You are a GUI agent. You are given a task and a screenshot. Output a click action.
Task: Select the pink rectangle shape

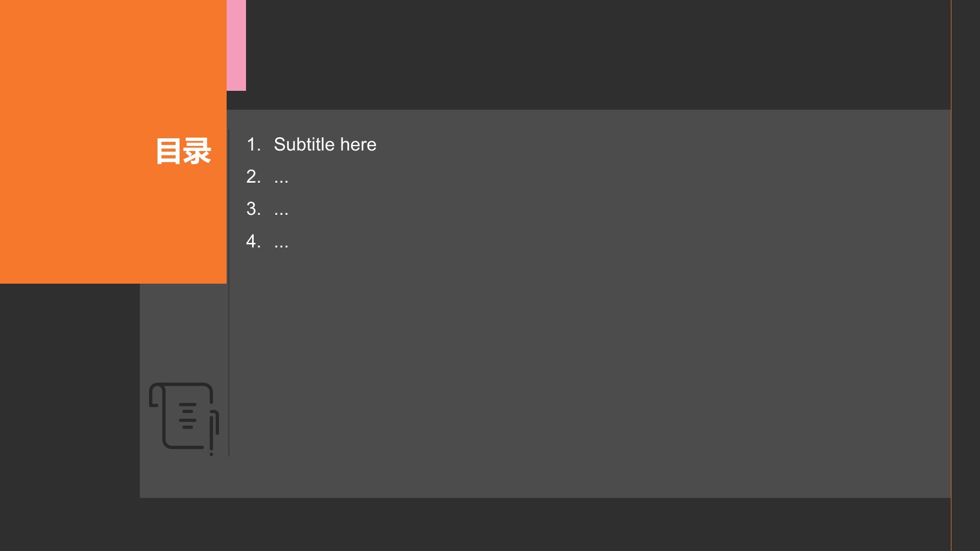point(236,45)
